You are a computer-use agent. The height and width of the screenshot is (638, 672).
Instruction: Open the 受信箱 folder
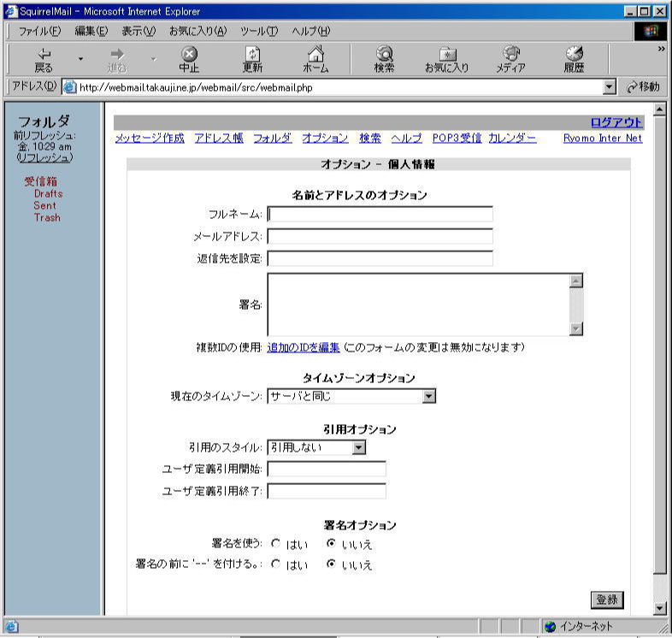pyautogui.click(x=40, y=181)
